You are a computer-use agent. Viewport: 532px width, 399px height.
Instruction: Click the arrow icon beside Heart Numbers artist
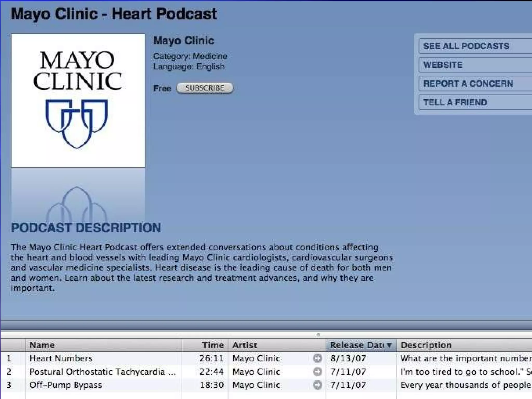coord(317,358)
